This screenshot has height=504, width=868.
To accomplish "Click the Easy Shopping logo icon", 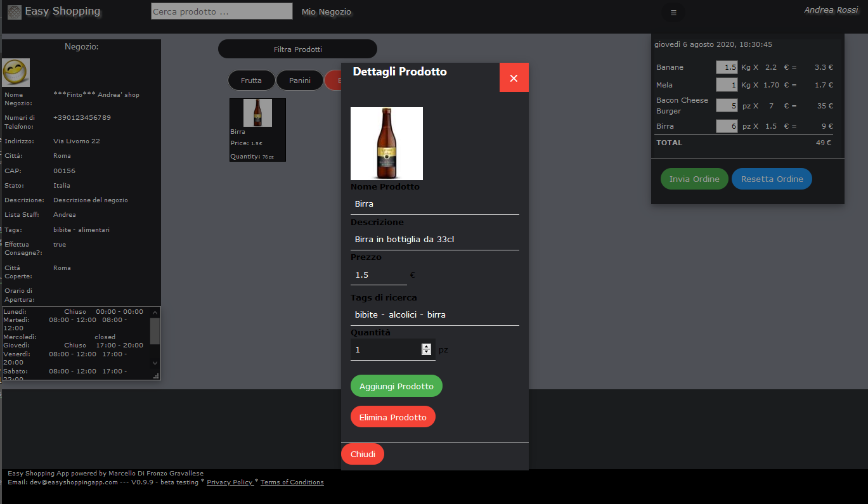I will pos(15,12).
